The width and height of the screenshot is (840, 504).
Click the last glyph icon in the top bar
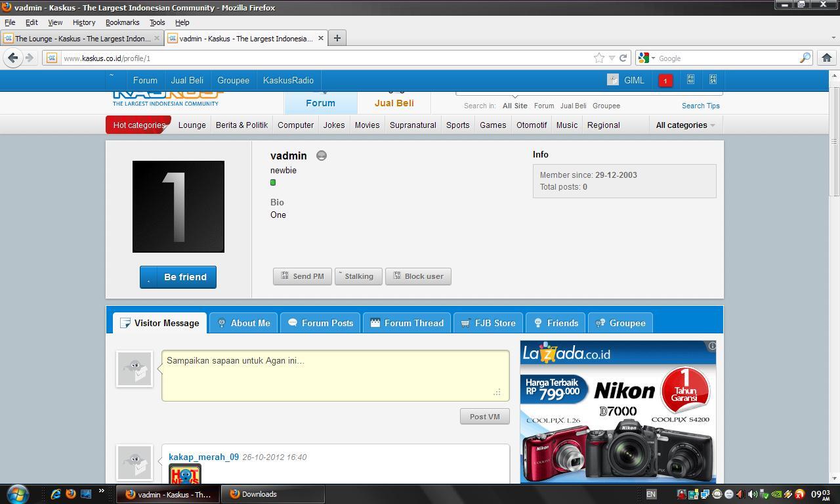click(x=713, y=79)
